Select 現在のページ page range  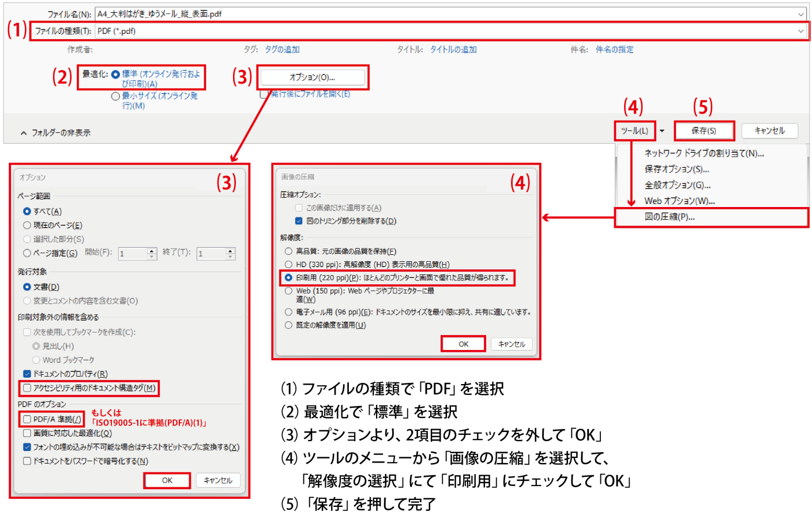tap(28, 224)
